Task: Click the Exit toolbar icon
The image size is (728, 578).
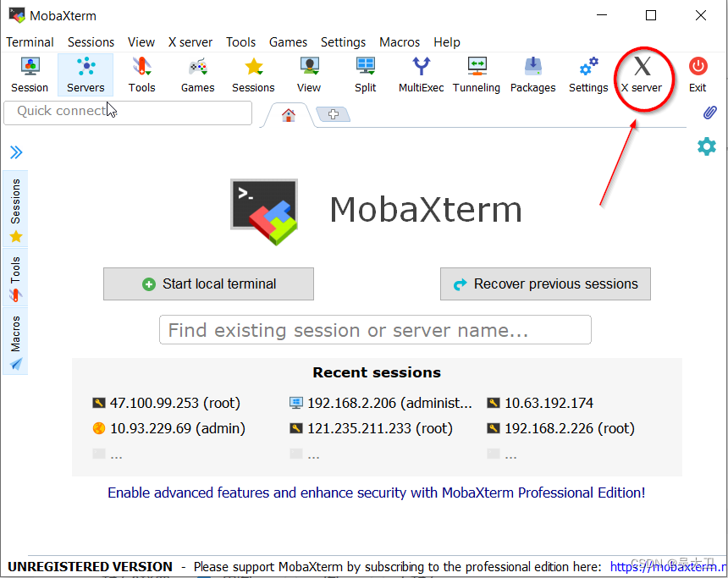Action: point(697,74)
